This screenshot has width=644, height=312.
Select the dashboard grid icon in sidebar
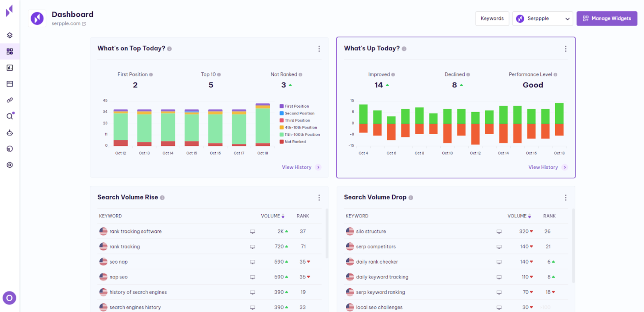10,52
